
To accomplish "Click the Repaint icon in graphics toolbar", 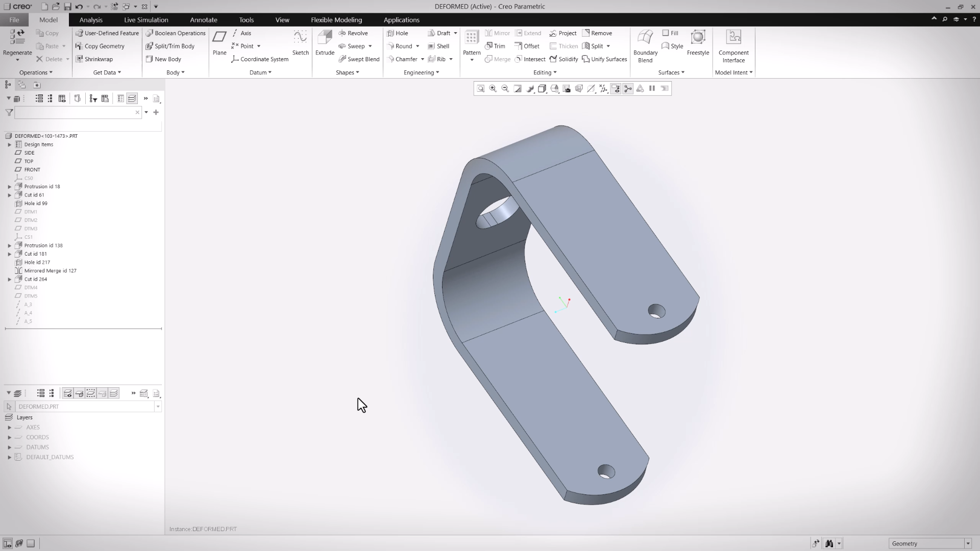I will click(518, 89).
